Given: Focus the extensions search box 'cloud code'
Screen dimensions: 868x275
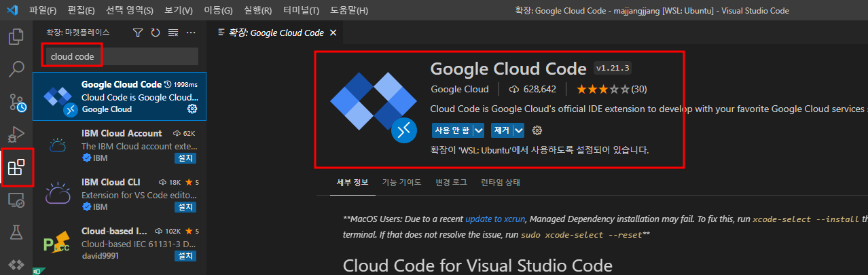Looking at the screenshot, I should (121, 56).
